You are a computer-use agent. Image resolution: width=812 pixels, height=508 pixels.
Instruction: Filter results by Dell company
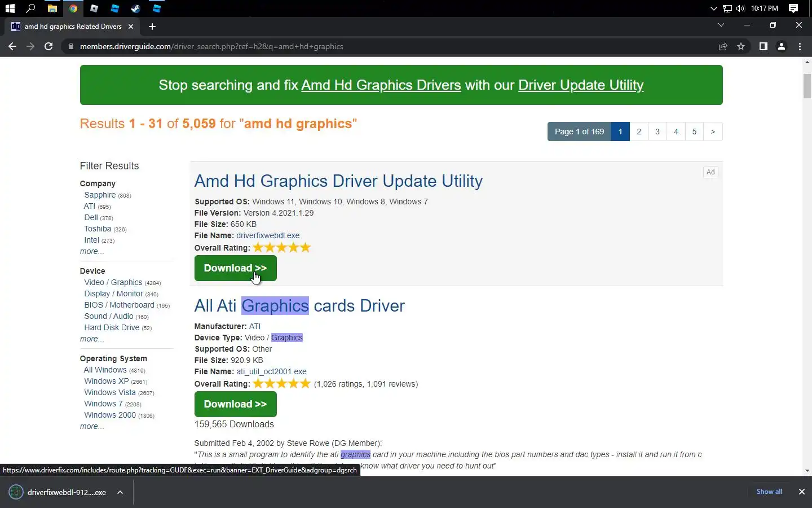91,217
